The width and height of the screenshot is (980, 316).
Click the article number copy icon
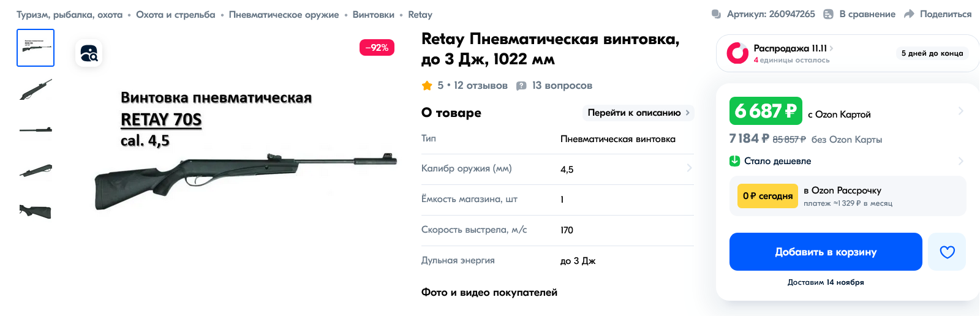[x=716, y=14]
